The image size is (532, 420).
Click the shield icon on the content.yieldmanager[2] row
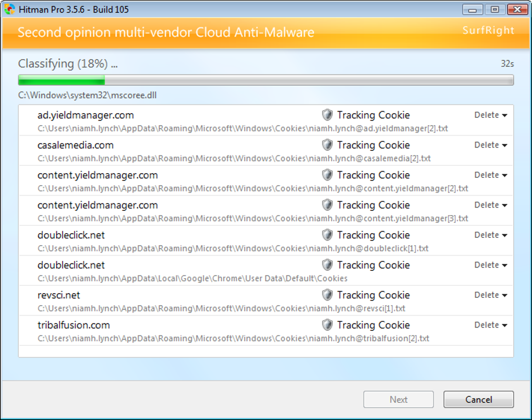(327, 175)
